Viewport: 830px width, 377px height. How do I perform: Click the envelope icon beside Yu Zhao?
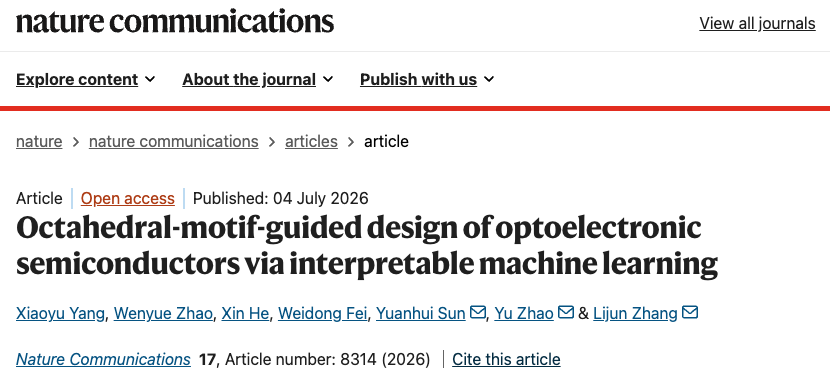pyautogui.click(x=566, y=313)
